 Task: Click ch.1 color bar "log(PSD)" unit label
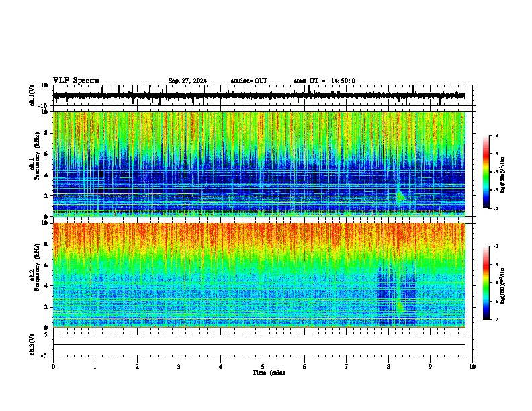click(x=503, y=175)
